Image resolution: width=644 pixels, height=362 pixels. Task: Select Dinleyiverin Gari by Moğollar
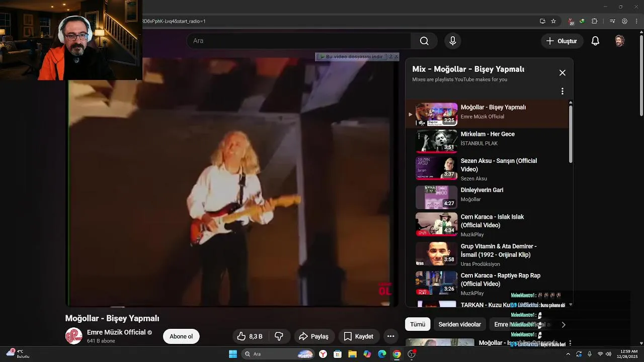click(488, 197)
